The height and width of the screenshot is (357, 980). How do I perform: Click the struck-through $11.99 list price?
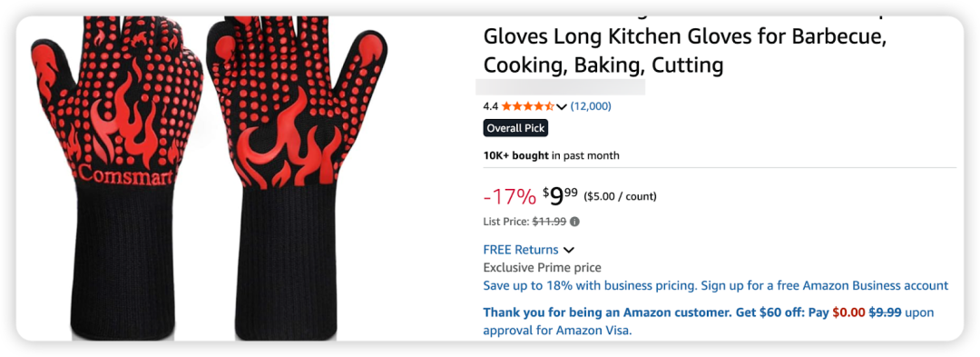point(549,222)
